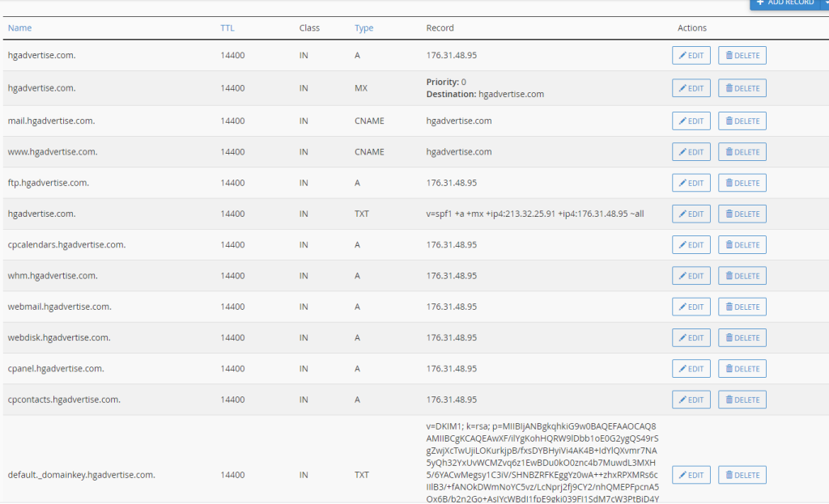The height and width of the screenshot is (504, 829).
Task: Sort records by TTL column
Action: (227, 28)
